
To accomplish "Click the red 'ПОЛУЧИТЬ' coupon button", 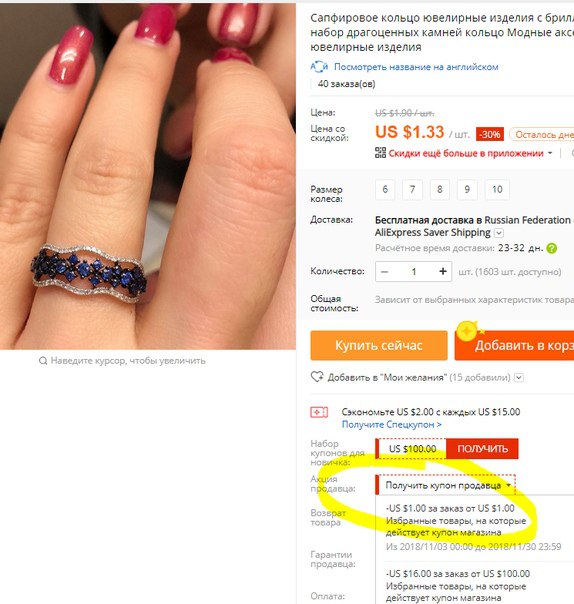I will (482, 448).
